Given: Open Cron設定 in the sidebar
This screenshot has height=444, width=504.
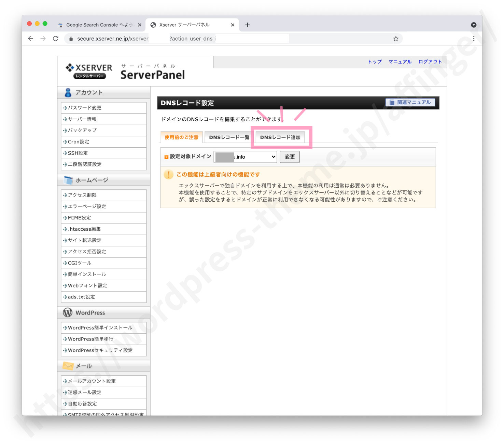Looking at the screenshot, I should point(104,142).
